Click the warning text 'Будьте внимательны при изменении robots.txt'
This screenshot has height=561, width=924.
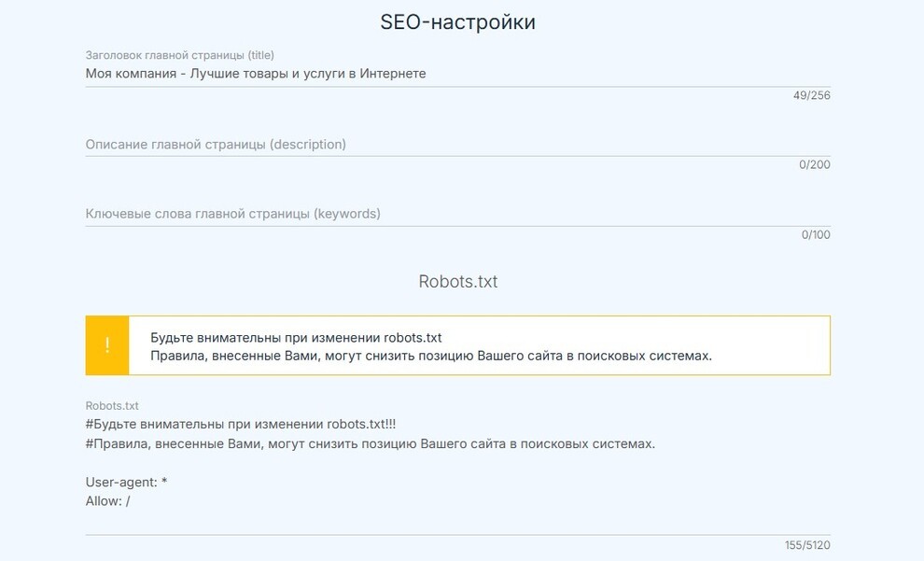[296, 338]
